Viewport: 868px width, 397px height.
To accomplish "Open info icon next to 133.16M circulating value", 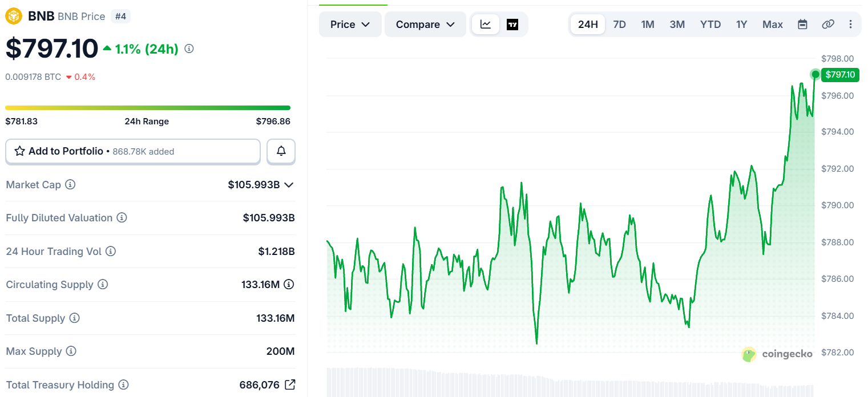I will point(289,284).
